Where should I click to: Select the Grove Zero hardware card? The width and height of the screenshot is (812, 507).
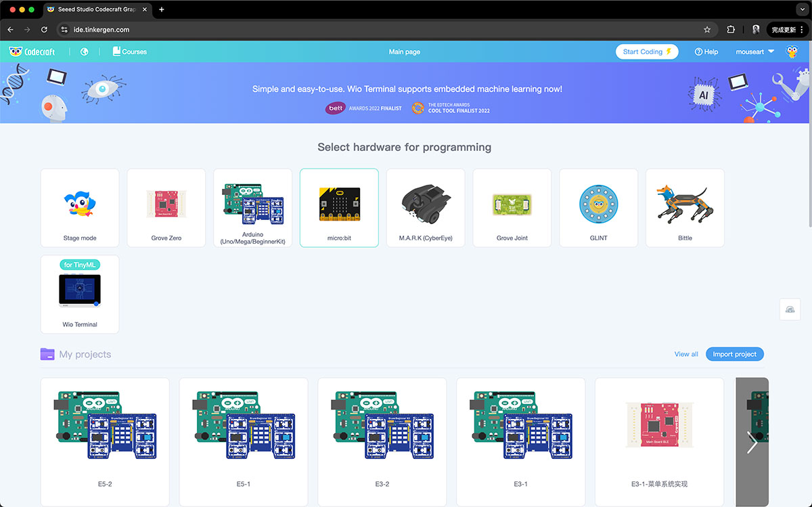tap(166, 208)
